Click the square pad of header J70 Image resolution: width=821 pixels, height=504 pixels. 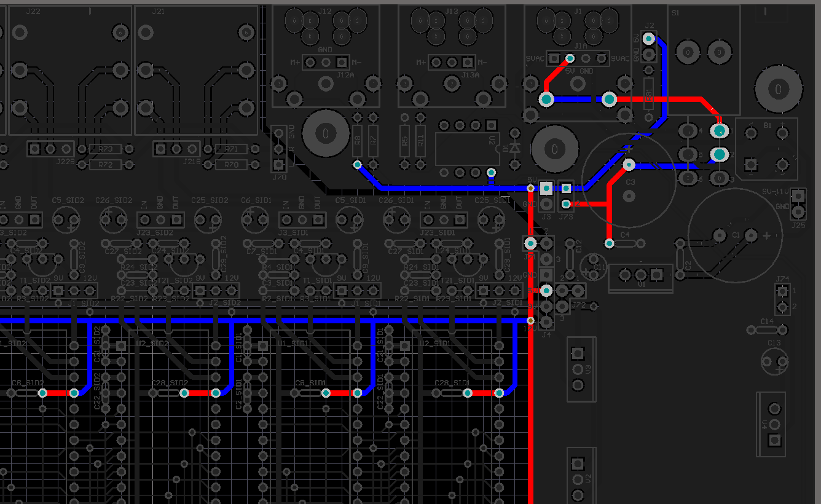pyautogui.click(x=278, y=165)
